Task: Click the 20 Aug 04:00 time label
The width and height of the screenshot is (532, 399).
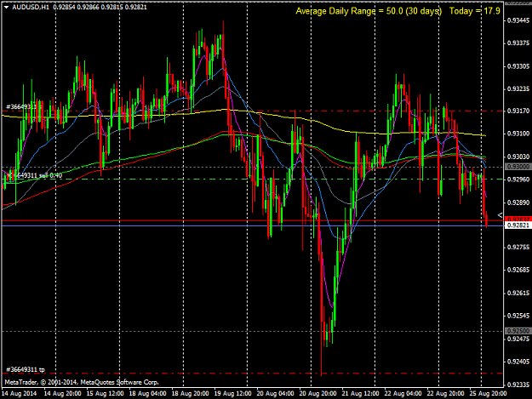Action: 275,394
